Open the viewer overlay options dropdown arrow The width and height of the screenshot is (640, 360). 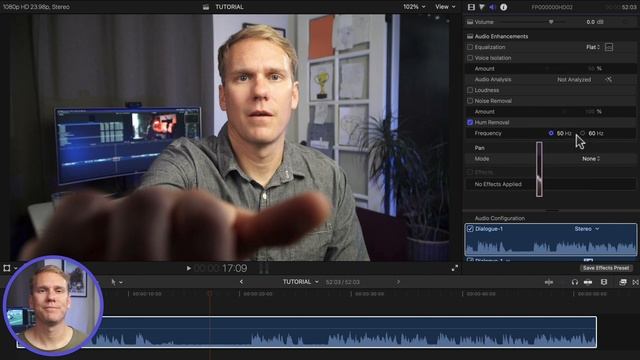[x=16, y=269]
